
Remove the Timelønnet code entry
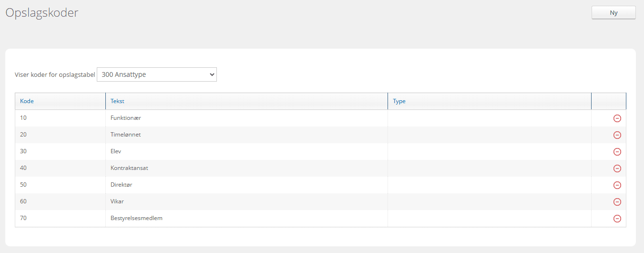coord(617,135)
